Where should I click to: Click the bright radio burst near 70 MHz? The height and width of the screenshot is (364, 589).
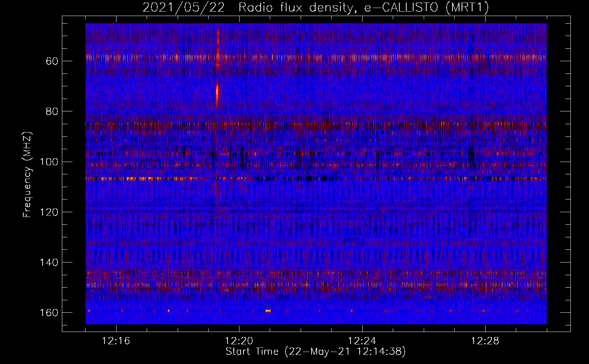(x=217, y=93)
